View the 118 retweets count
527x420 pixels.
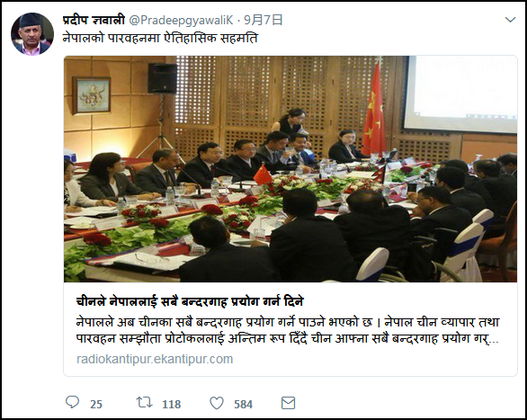tap(172, 404)
